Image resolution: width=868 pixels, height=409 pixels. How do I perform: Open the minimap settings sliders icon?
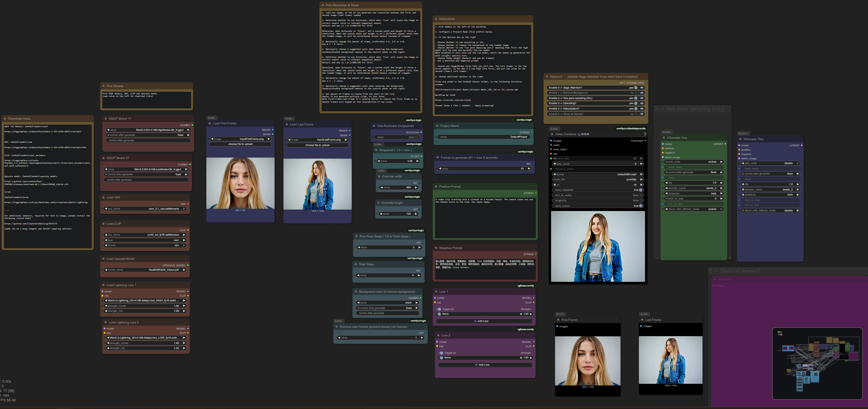(x=780, y=333)
